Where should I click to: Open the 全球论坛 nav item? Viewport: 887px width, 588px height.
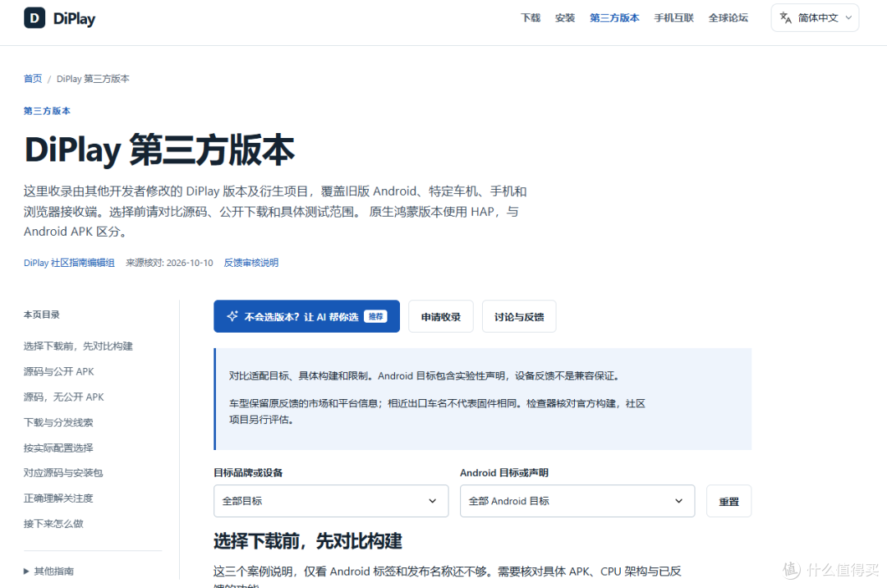pos(728,18)
